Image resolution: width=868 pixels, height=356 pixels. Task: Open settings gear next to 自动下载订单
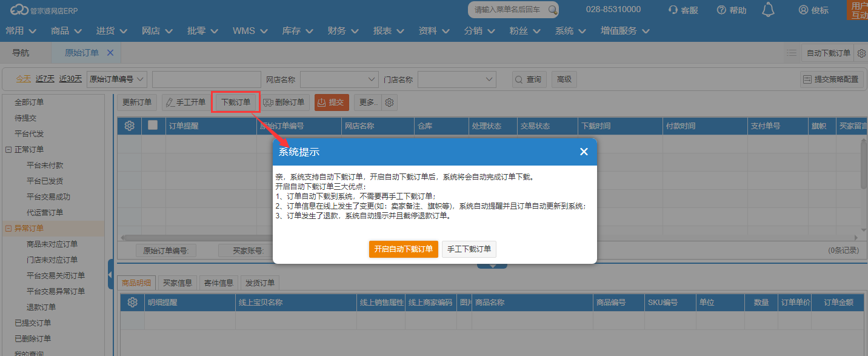click(x=861, y=53)
